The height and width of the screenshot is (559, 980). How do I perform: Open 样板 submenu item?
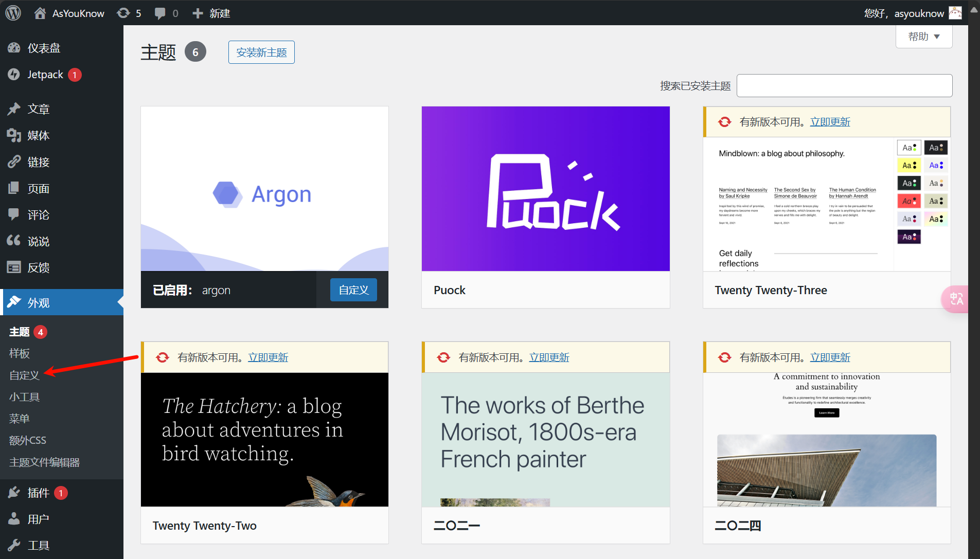[20, 353]
